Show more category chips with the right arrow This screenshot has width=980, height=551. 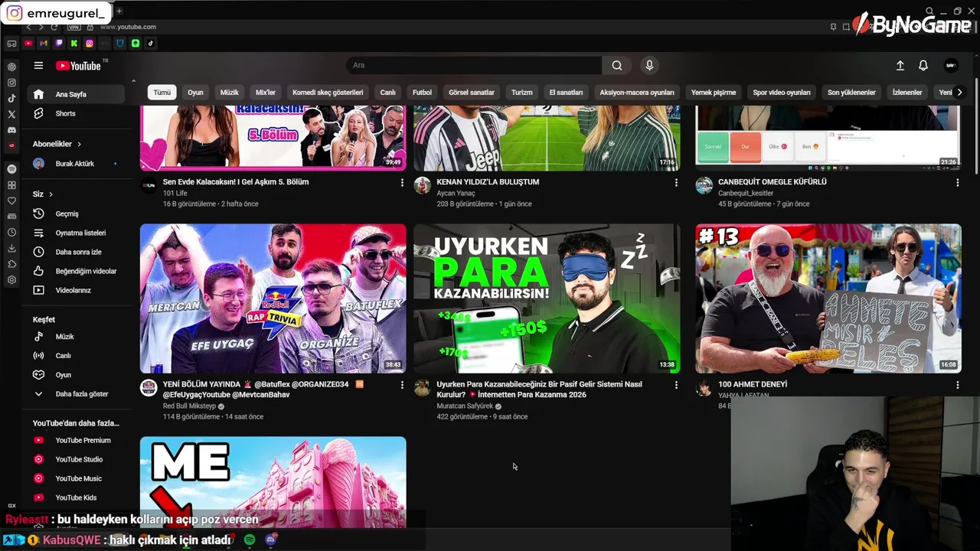[959, 93]
